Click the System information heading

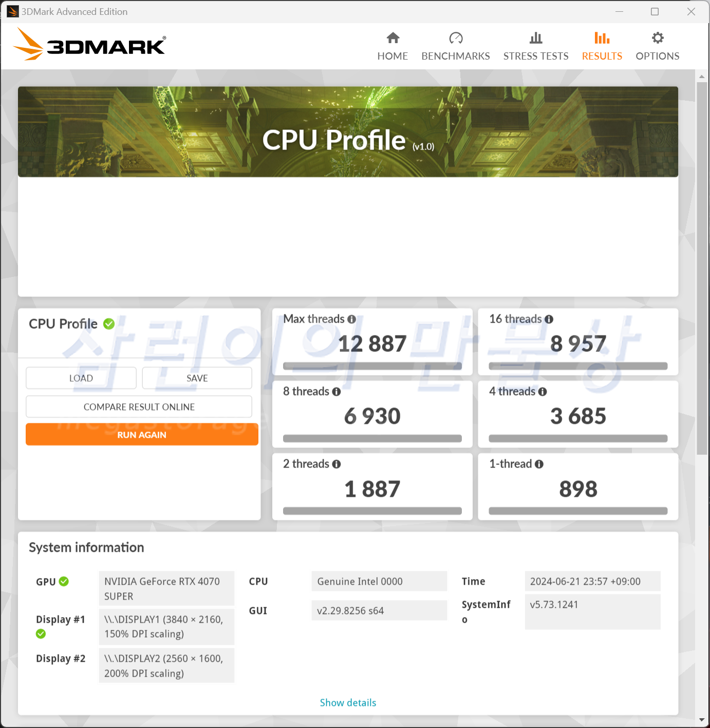(x=86, y=548)
